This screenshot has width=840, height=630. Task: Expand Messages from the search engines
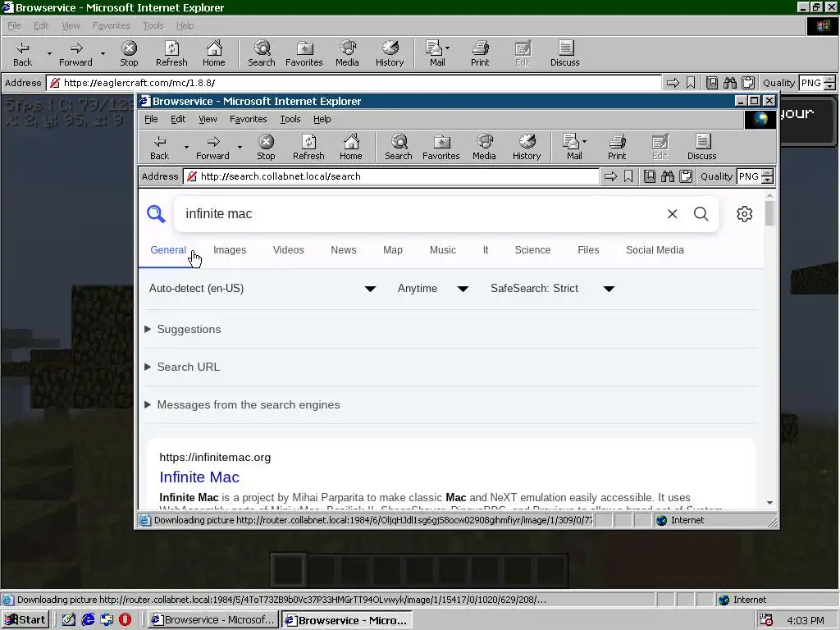(x=242, y=404)
